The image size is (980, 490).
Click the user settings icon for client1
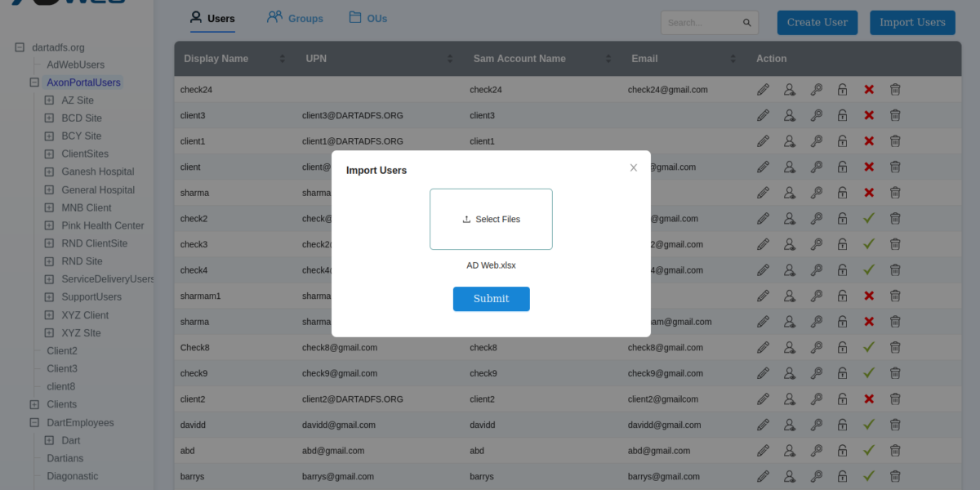[790, 141]
